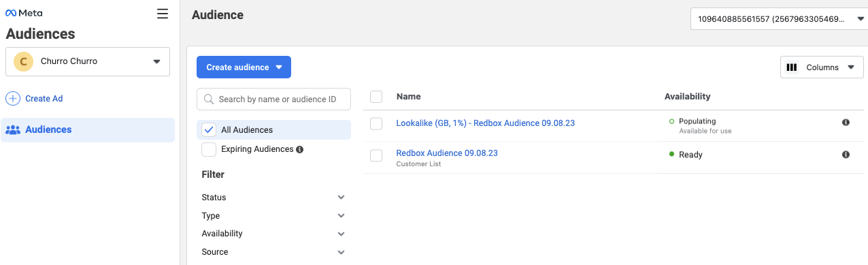The image size is (868, 265).
Task: Open the Create audience button
Action: pyautogui.click(x=244, y=67)
